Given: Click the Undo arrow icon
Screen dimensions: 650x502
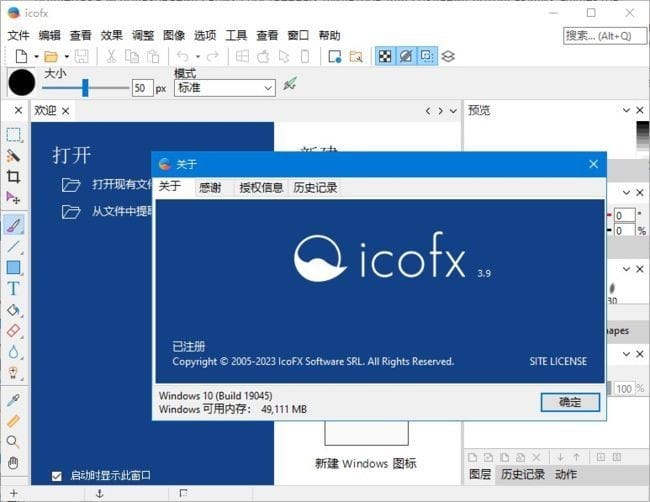Looking at the screenshot, I should tap(183, 56).
